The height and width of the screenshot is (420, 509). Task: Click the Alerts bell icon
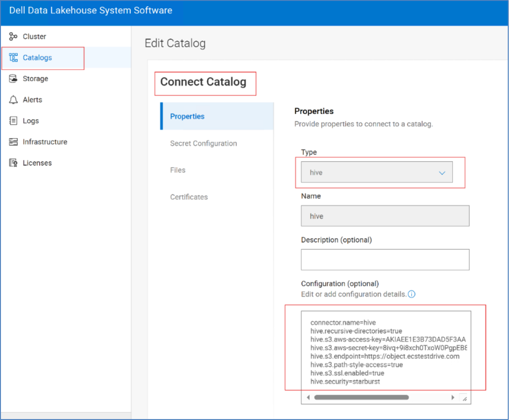(x=13, y=100)
